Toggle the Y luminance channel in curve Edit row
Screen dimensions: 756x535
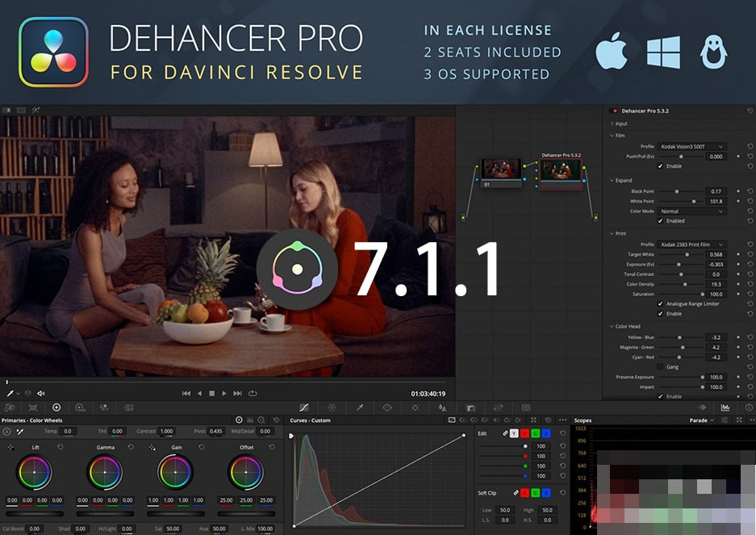(514, 433)
